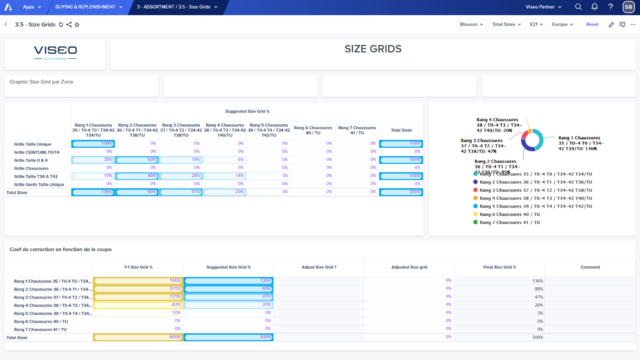Screen dimensions: 640x360
Task: Click the pencil edit icon
Action: point(611,24)
